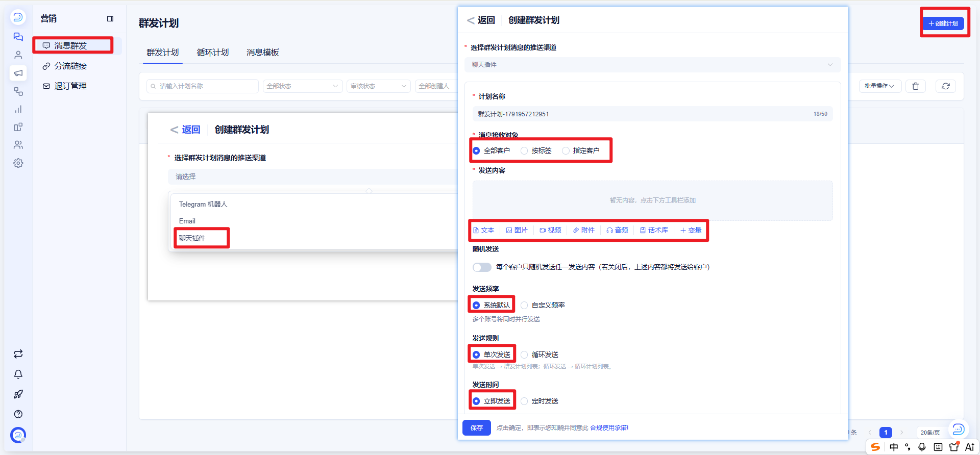Open the chat conversations icon in left rail

[18, 37]
